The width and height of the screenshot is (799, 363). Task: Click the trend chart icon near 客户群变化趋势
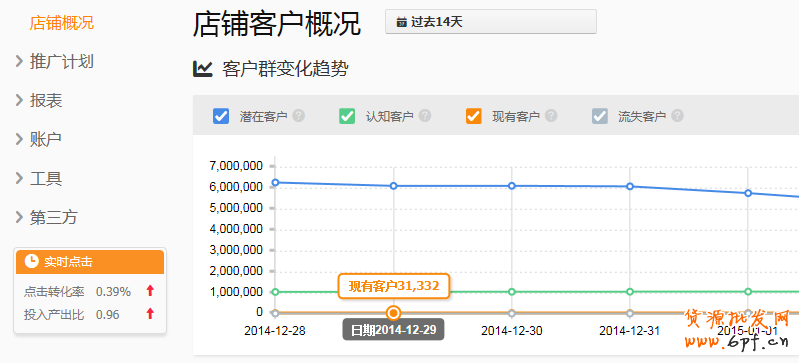tap(202, 68)
